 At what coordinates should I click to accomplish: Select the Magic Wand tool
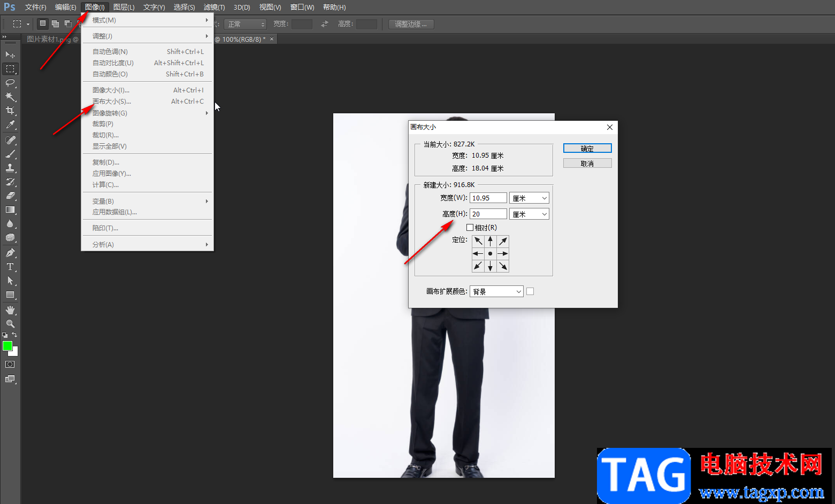point(10,97)
